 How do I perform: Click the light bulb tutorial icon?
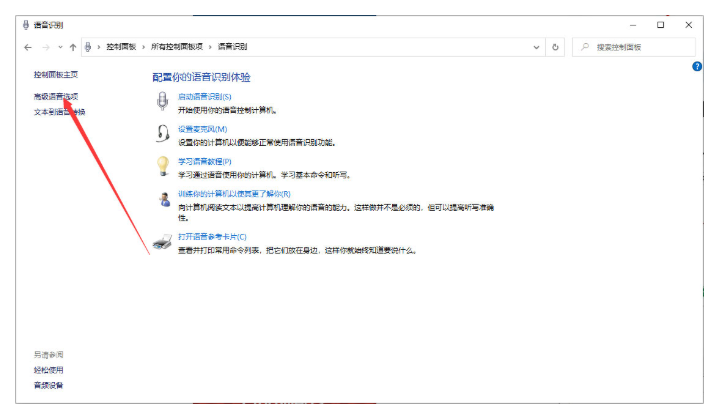point(163,166)
